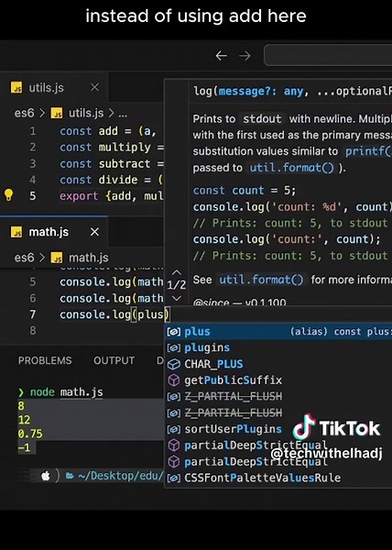Click the 'node math.js' terminal command

click(x=67, y=391)
